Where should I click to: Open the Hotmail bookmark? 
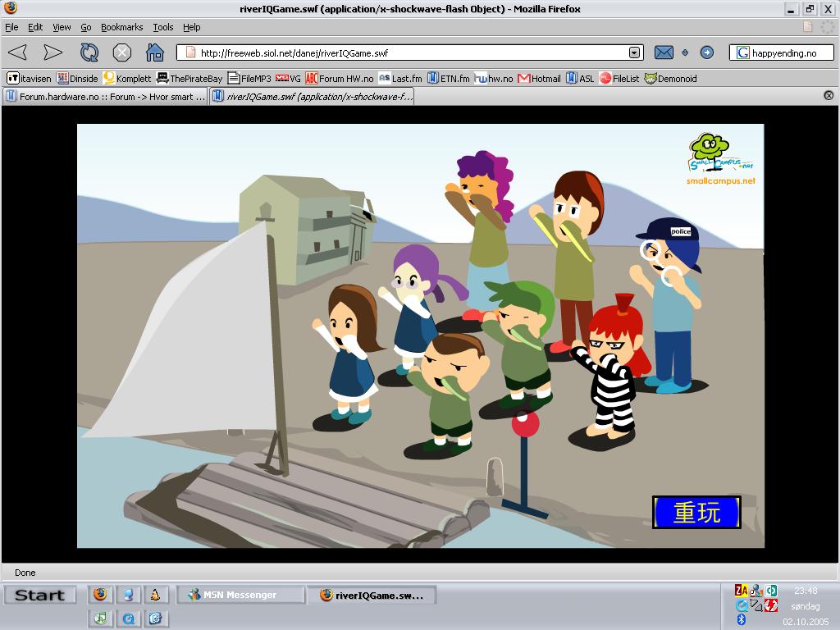(540, 78)
